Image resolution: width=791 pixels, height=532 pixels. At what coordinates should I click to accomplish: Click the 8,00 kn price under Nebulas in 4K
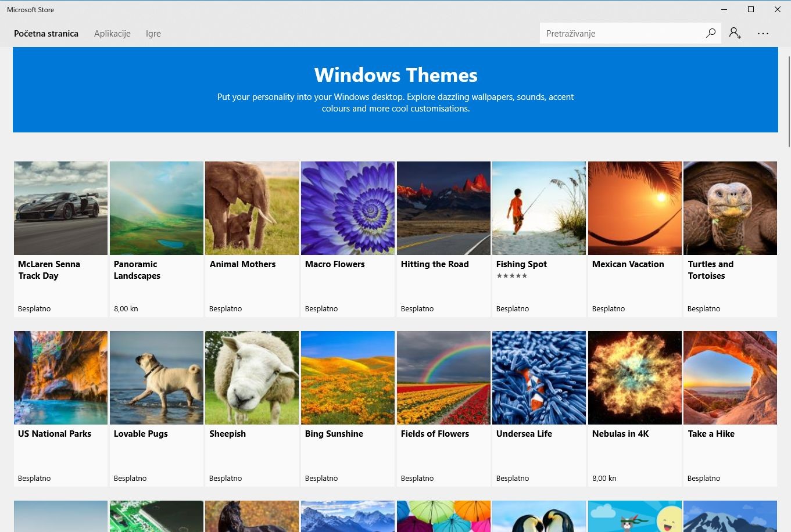[604, 478]
